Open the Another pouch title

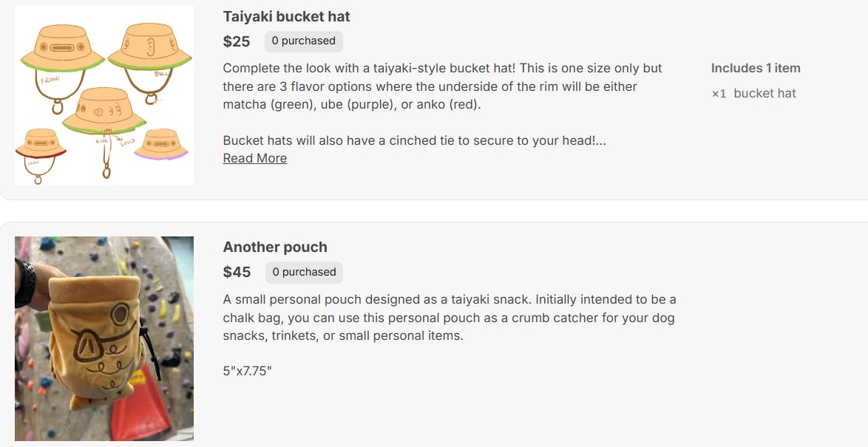click(274, 247)
